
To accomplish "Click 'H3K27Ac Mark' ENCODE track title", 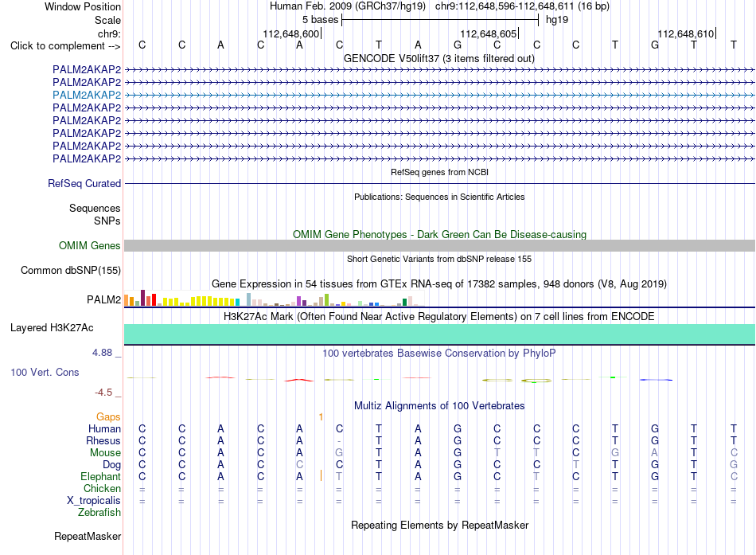I will pyautogui.click(x=439, y=317).
